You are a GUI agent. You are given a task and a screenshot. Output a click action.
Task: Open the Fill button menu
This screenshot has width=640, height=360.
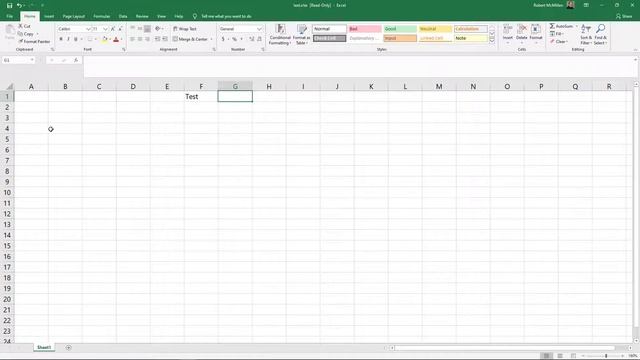point(557,34)
